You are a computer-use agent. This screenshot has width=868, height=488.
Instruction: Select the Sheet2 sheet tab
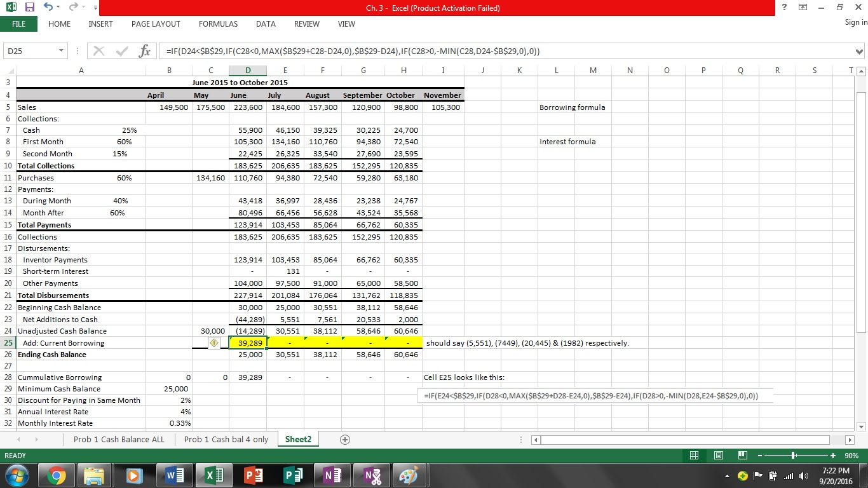[298, 439]
